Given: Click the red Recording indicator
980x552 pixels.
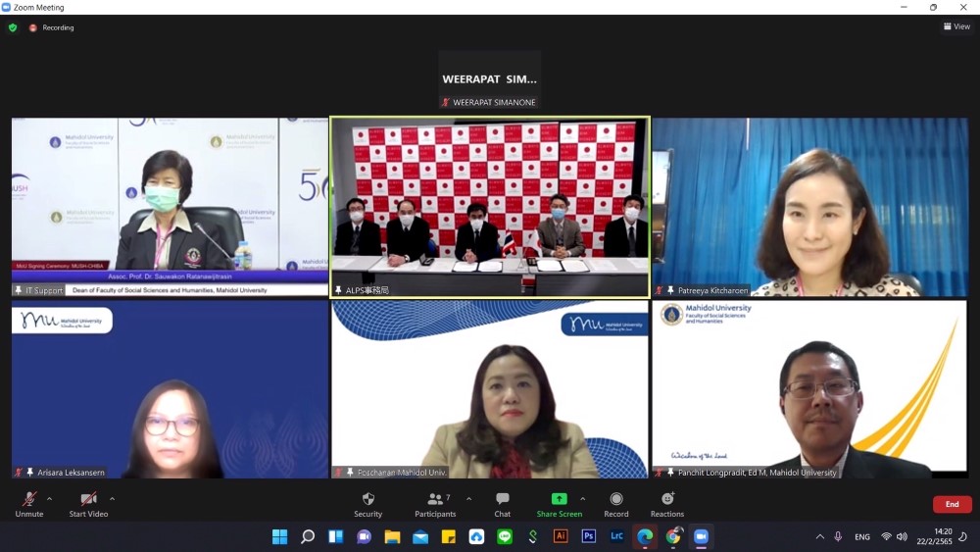Looking at the screenshot, I should coord(33,27).
